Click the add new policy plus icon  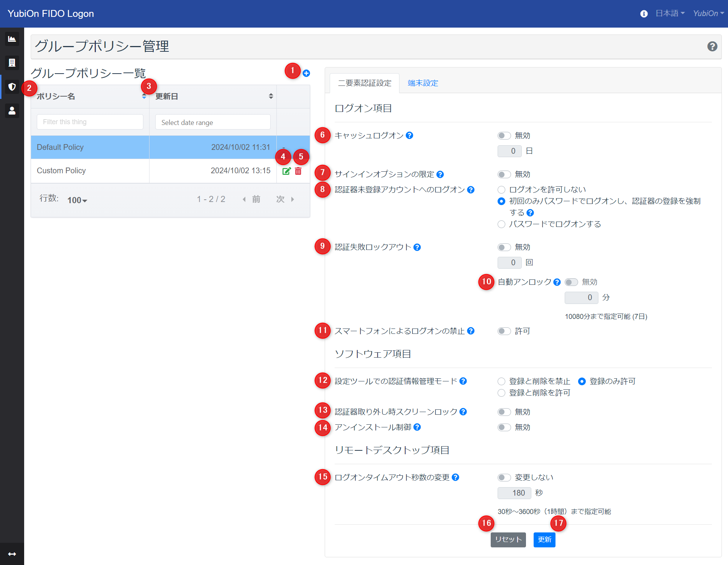click(x=306, y=73)
